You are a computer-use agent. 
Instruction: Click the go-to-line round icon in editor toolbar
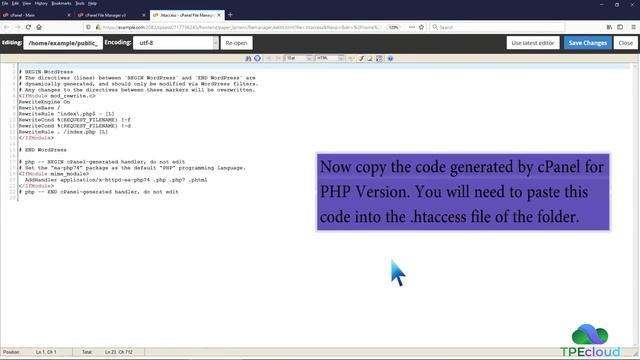coord(257,58)
